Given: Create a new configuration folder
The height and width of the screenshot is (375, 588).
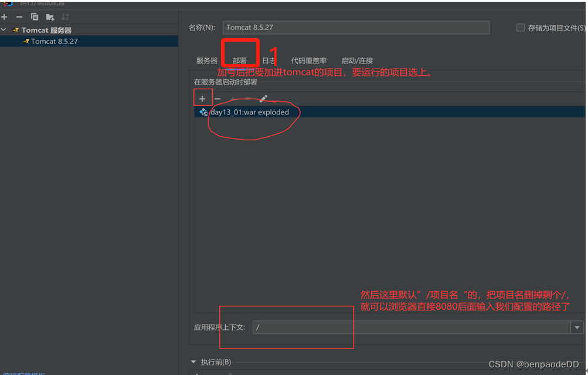Looking at the screenshot, I should point(50,17).
